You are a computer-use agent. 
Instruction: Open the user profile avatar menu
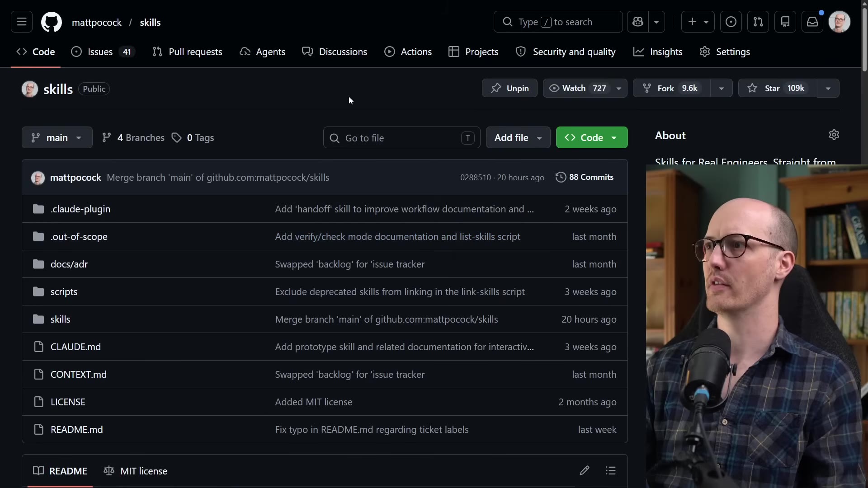840,22
